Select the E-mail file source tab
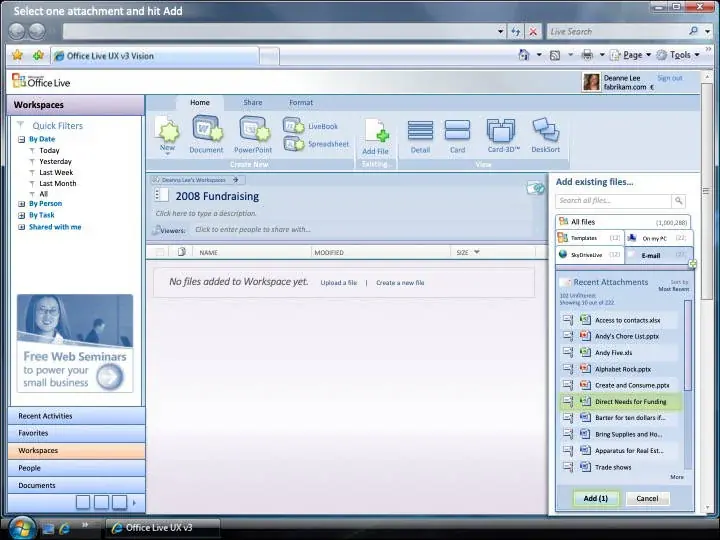Viewport: 720px width, 540px height. [x=658, y=255]
